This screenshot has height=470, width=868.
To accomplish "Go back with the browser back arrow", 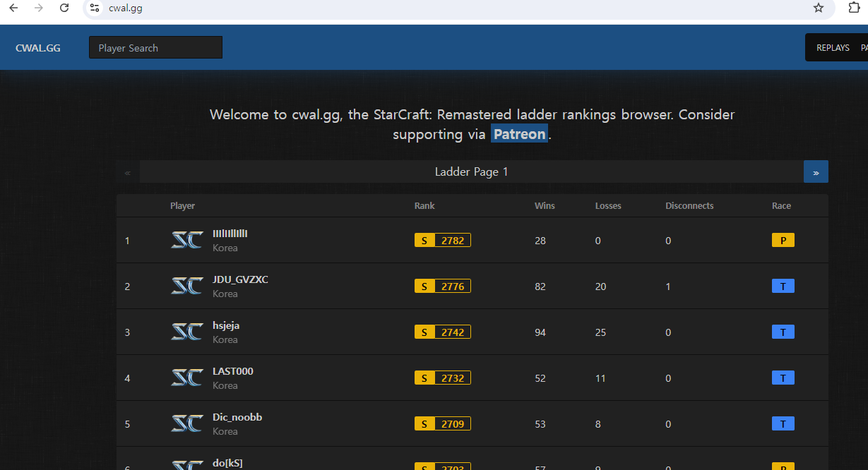I will click(13, 8).
